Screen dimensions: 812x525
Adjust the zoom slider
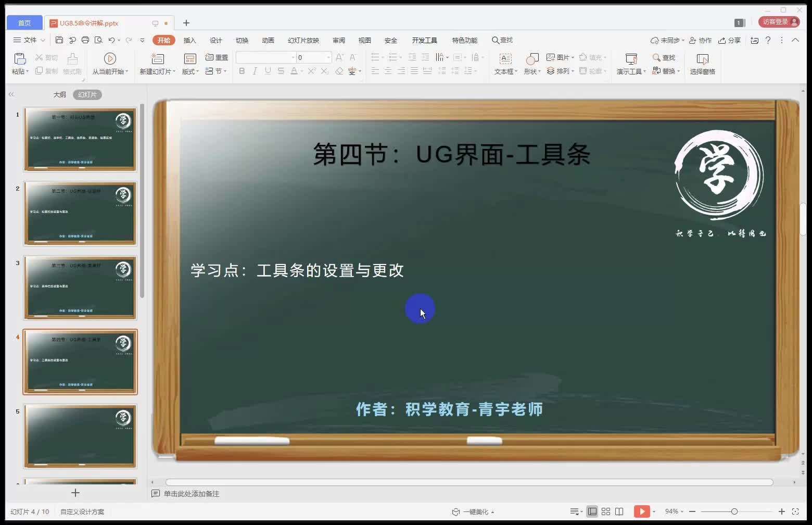733,511
